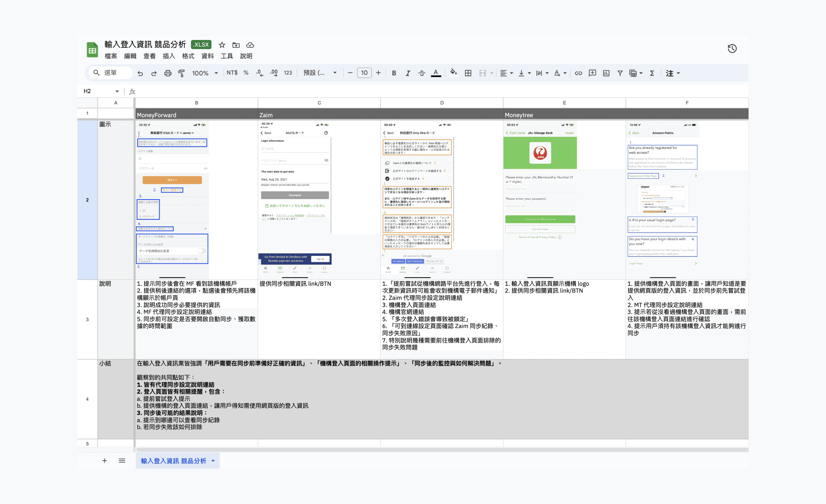The image size is (826, 504).
Task: Click the borders grid icon
Action: (468, 73)
